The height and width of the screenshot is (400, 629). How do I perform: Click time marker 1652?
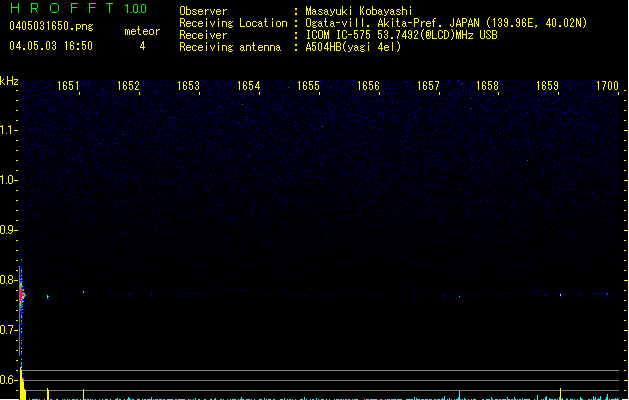[x=128, y=86]
